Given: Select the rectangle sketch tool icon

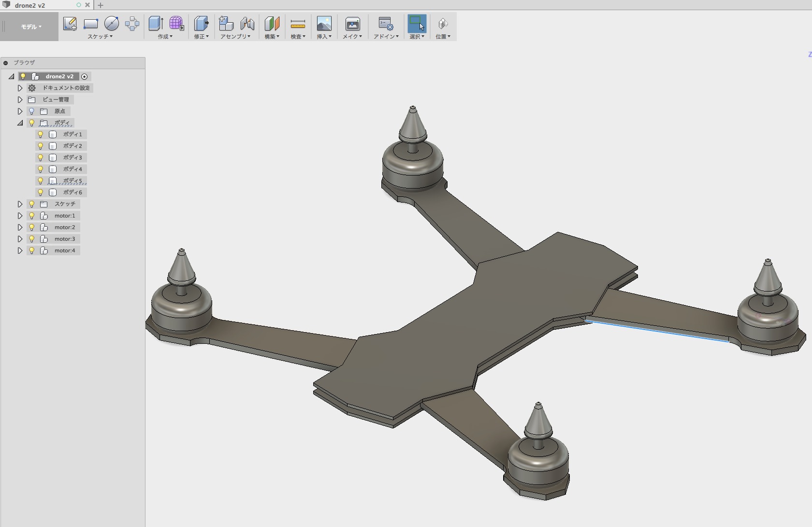Looking at the screenshot, I should click(91, 24).
